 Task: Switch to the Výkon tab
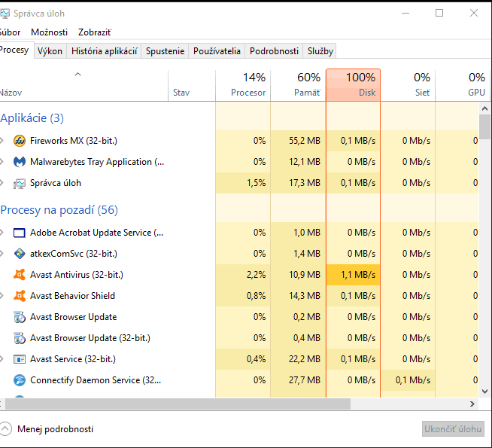click(50, 51)
